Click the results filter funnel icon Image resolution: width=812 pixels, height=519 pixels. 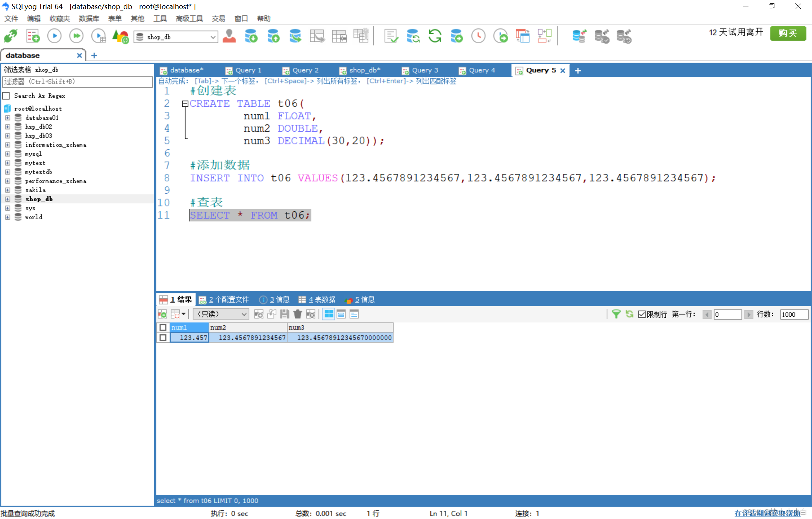(616, 314)
